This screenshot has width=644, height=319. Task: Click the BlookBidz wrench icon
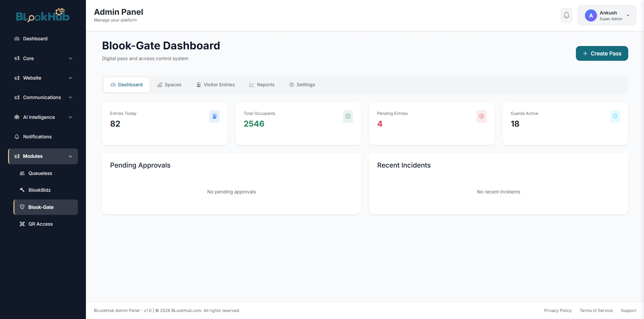pos(22,190)
